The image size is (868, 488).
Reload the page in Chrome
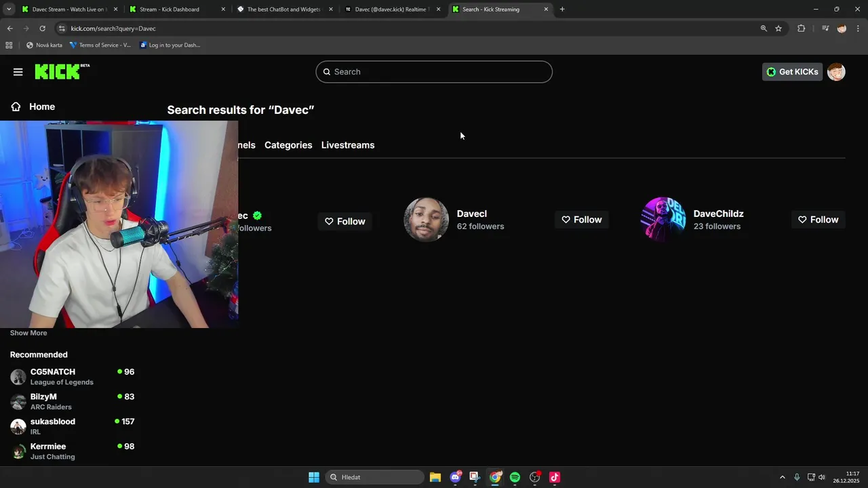coord(42,28)
